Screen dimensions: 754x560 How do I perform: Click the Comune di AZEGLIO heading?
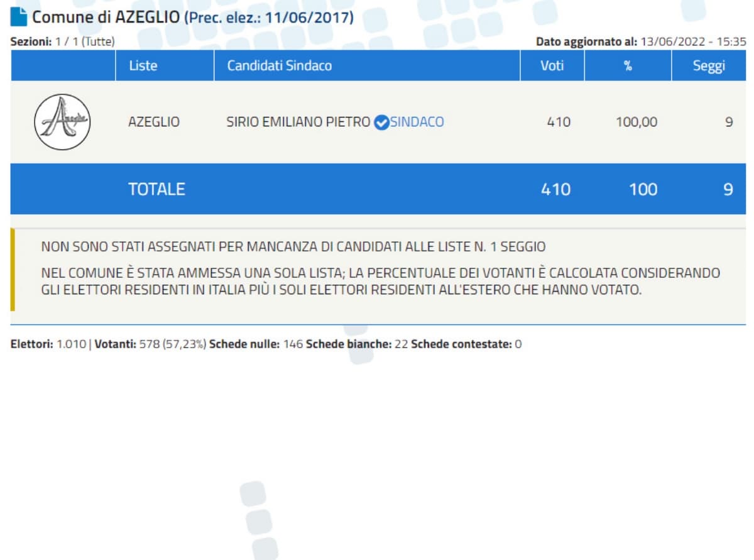click(106, 17)
